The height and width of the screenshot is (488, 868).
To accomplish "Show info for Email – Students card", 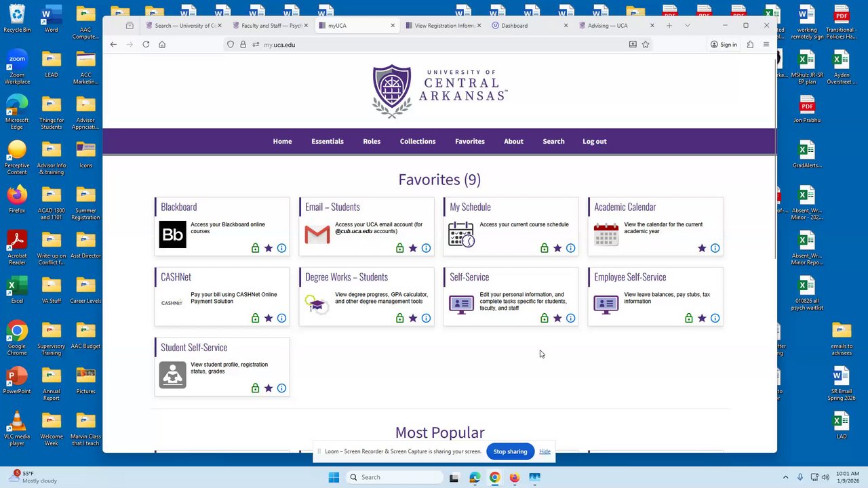I will pyautogui.click(x=426, y=248).
